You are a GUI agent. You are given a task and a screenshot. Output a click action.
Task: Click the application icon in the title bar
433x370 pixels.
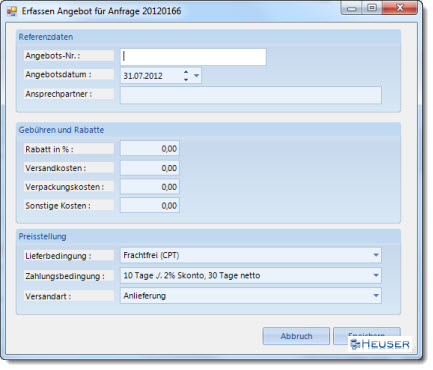coord(12,11)
